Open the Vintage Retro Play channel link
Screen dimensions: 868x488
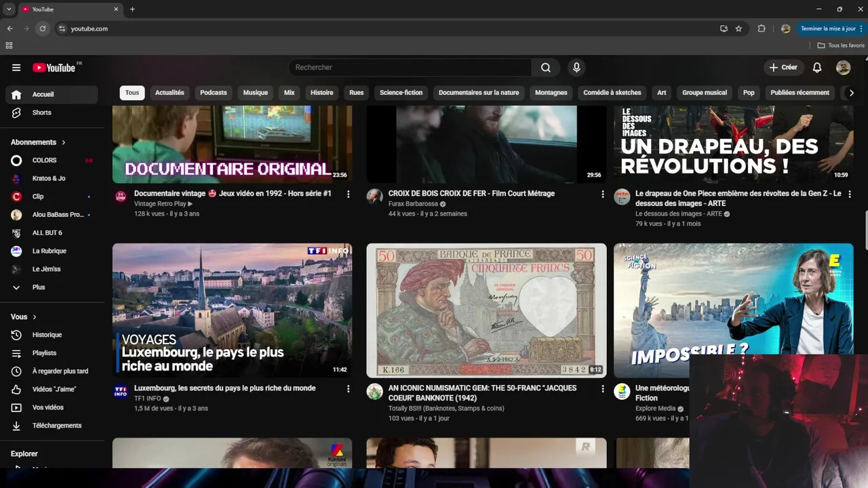coord(160,203)
